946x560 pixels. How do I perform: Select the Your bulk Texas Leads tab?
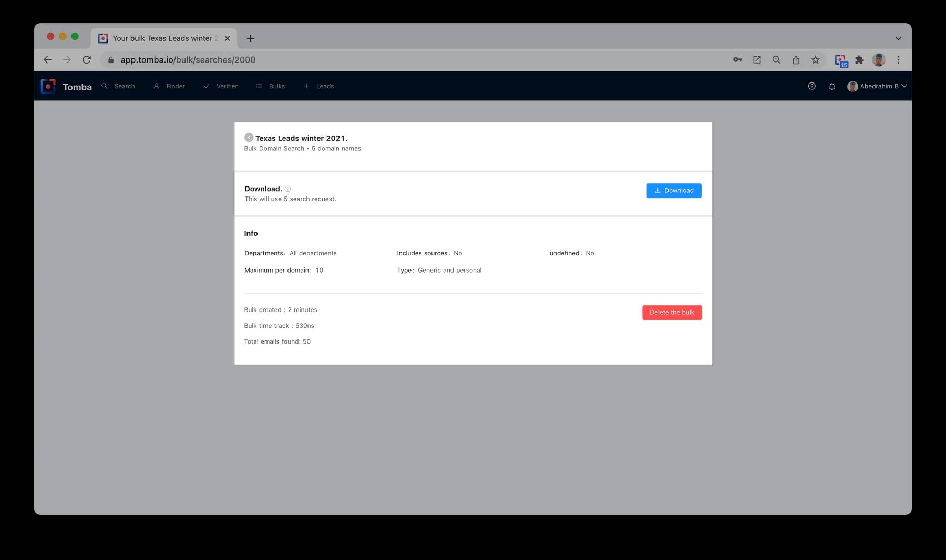(x=164, y=38)
